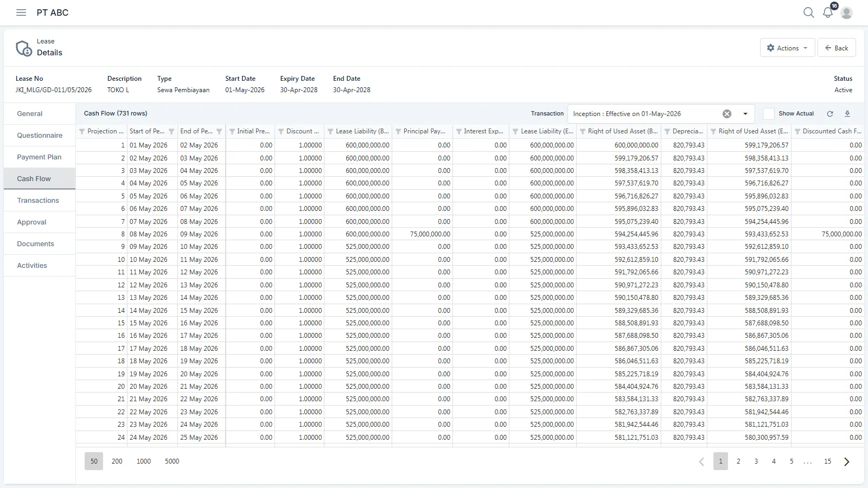
Task: Open filter on Start of Period column
Action: 171,131
